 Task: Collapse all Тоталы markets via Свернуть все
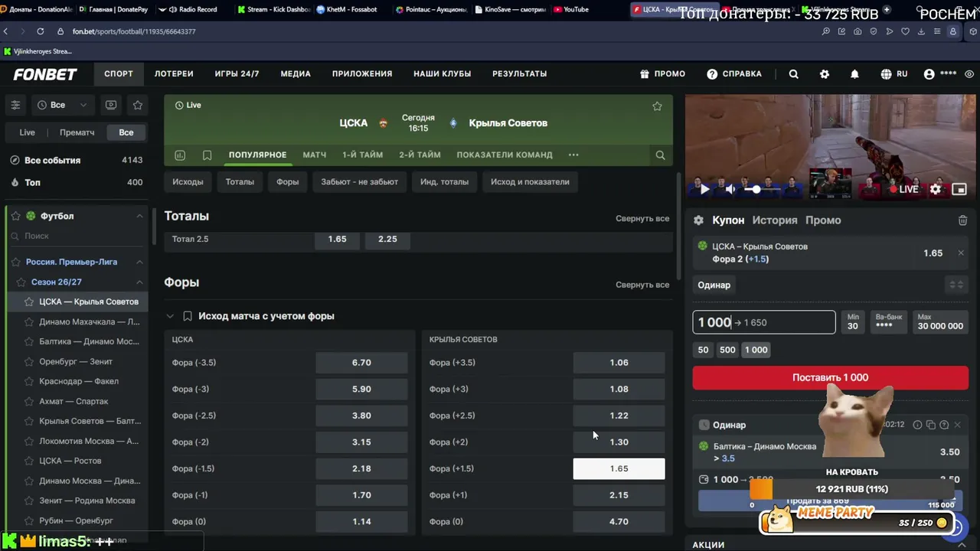pos(642,218)
